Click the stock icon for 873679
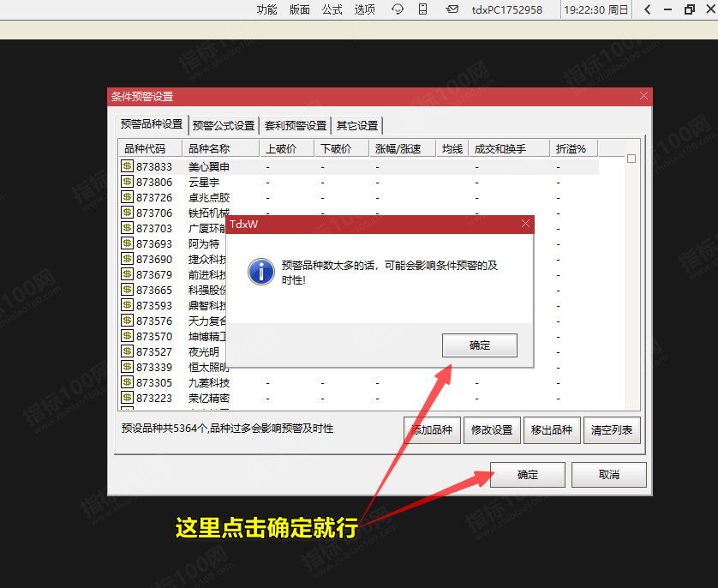 (x=127, y=273)
